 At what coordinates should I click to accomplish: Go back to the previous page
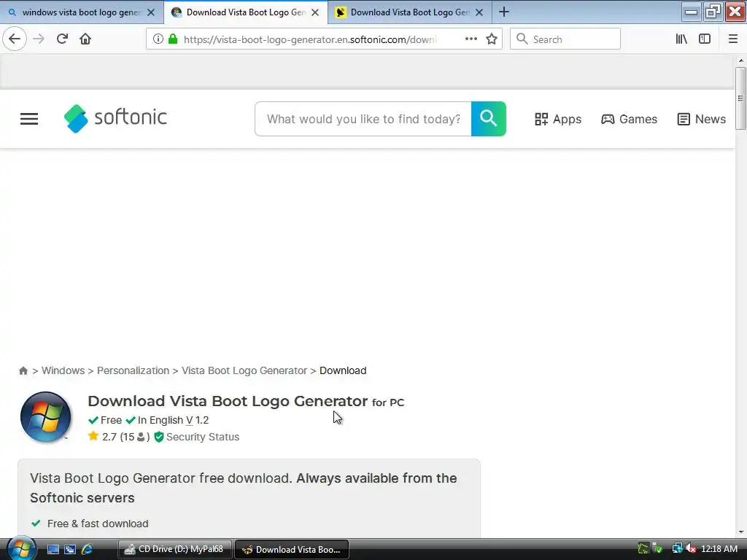click(15, 39)
